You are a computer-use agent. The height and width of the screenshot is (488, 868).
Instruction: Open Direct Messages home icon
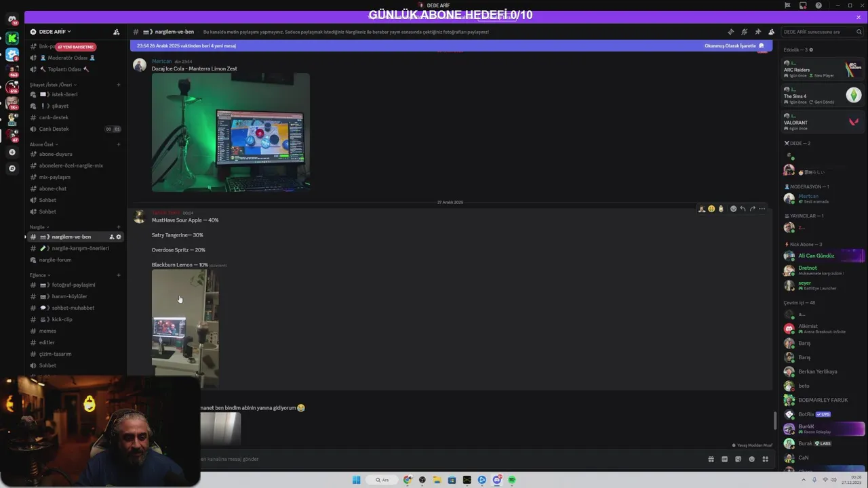pos(12,20)
